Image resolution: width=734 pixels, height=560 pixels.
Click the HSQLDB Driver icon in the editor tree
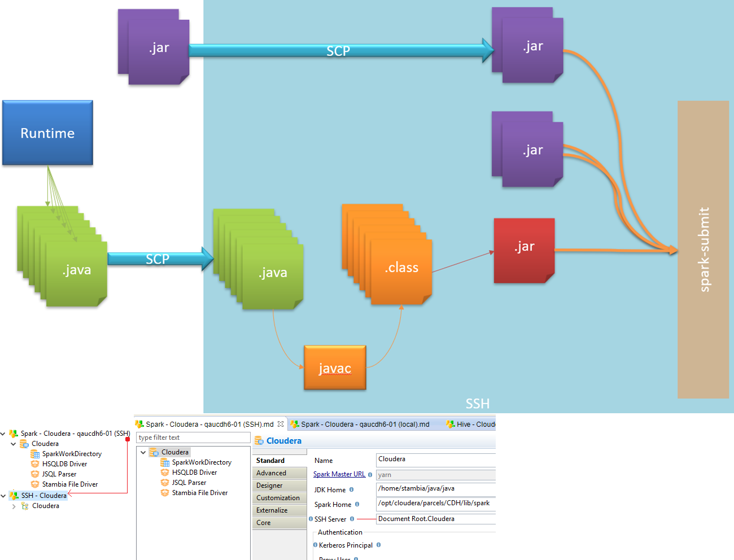(165, 473)
